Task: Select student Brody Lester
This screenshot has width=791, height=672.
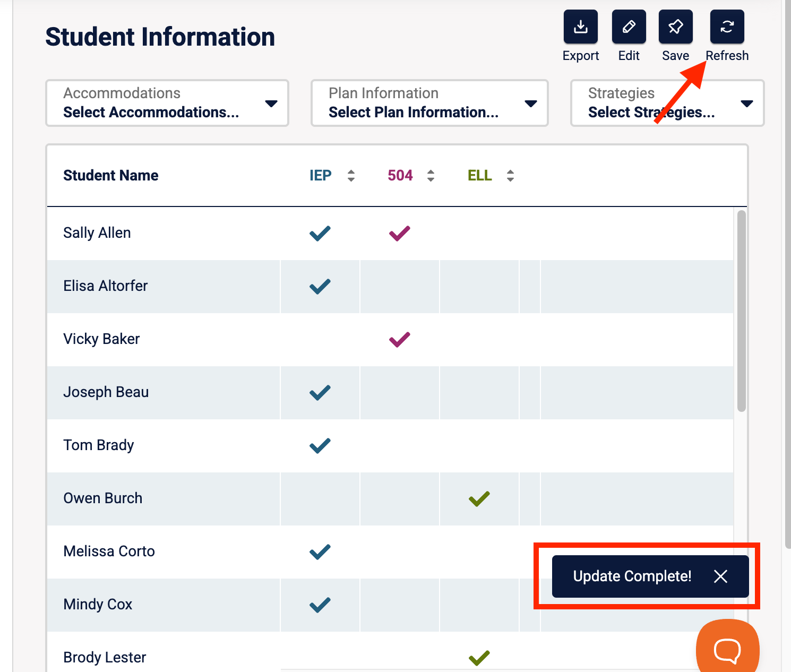Action: click(x=105, y=658)
